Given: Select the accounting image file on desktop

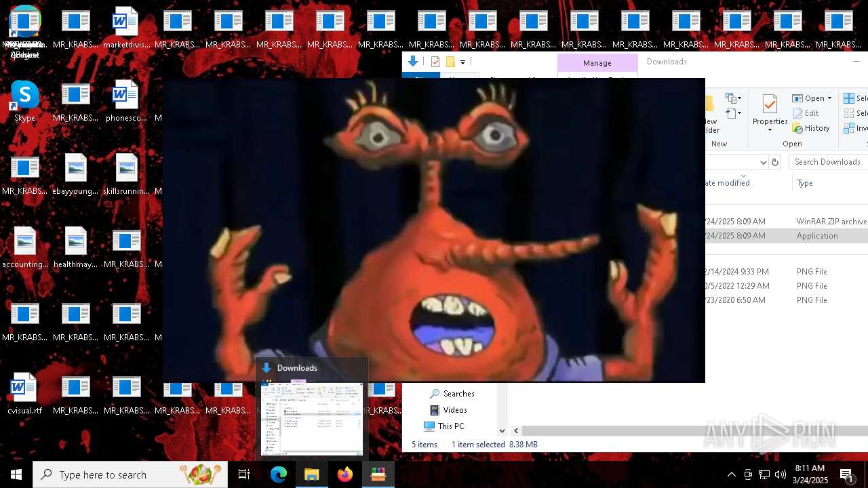Looking at the screenshot, I should click(x=24, y=247).
